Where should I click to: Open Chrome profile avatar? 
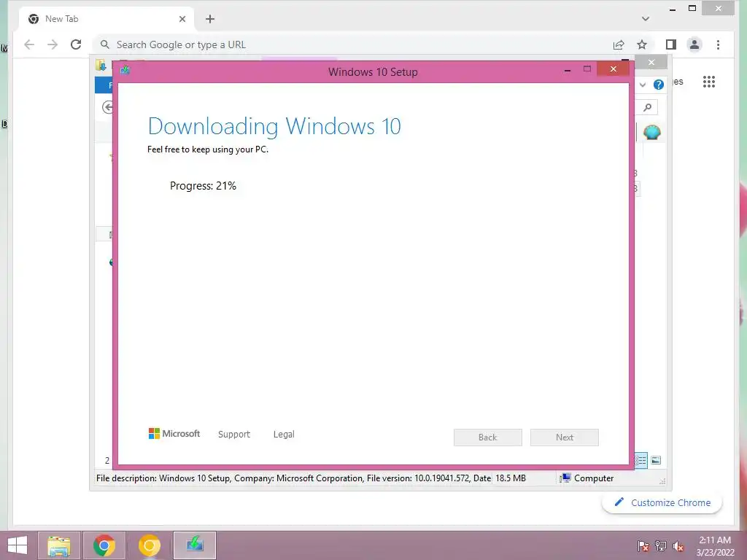click(x=694, y=44)
